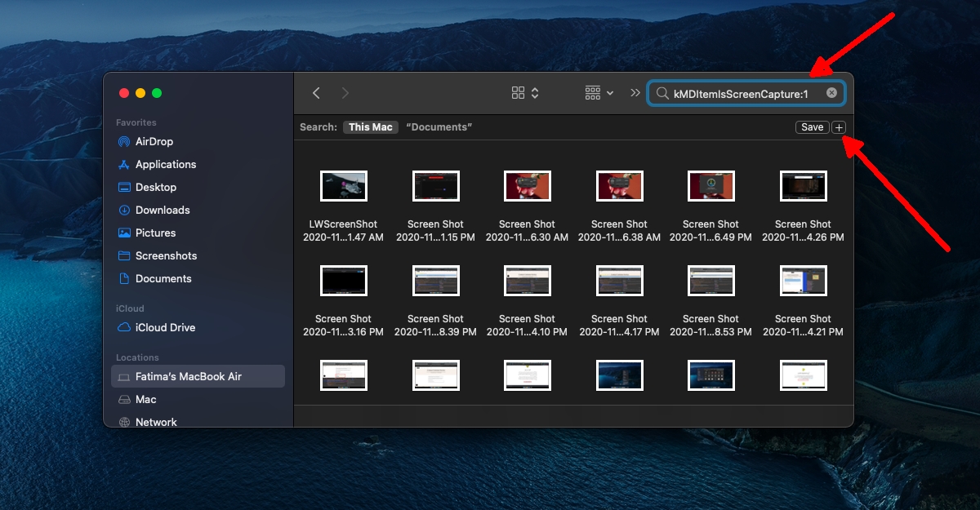
Task: Clear the search field text
Action: (831, 93)
